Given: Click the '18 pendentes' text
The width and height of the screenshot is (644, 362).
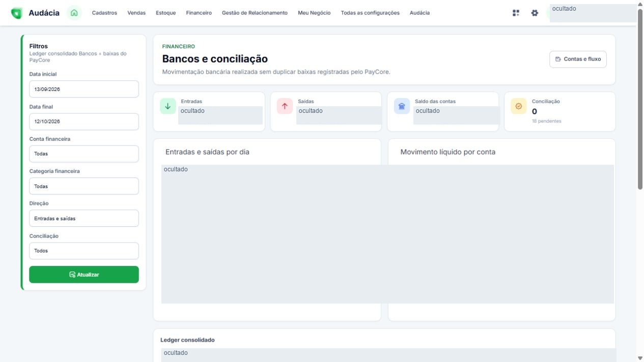Looking at the screenshot, I should click(x=546, y=121).
